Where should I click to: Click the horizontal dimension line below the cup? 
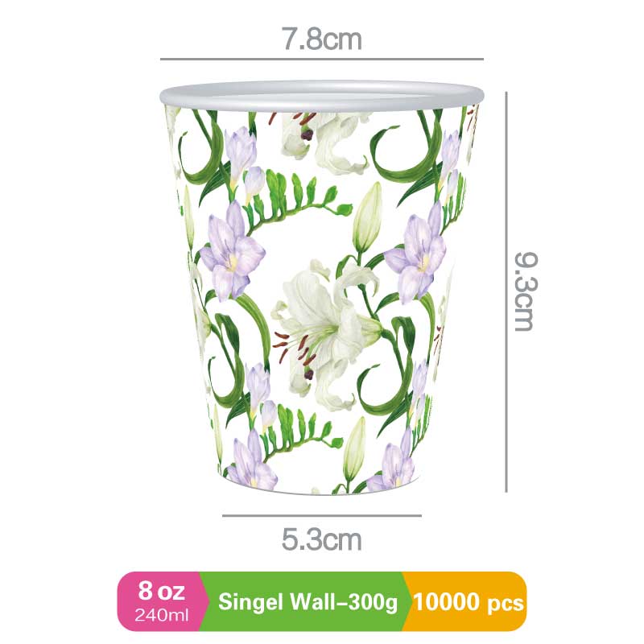(322, 515)
